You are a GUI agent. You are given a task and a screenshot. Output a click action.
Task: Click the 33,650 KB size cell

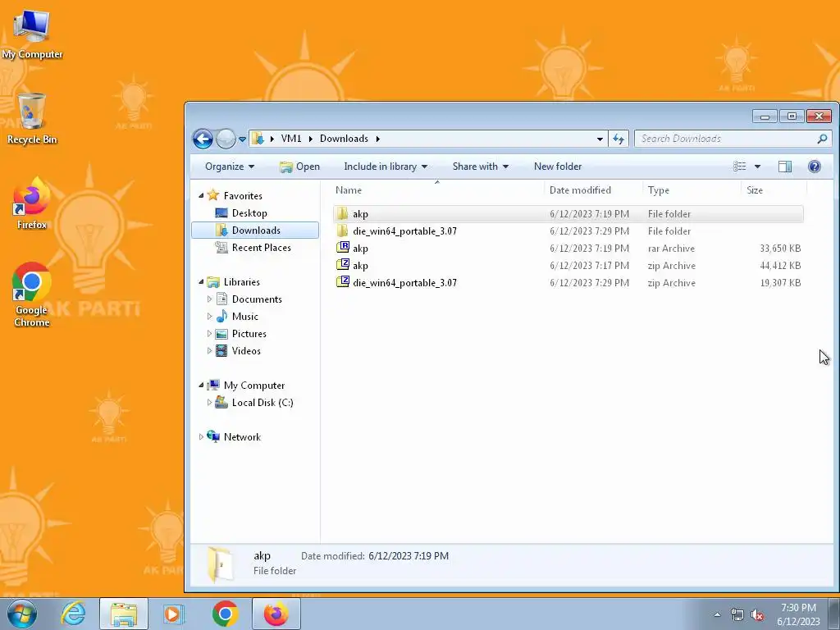click(780, 249)
